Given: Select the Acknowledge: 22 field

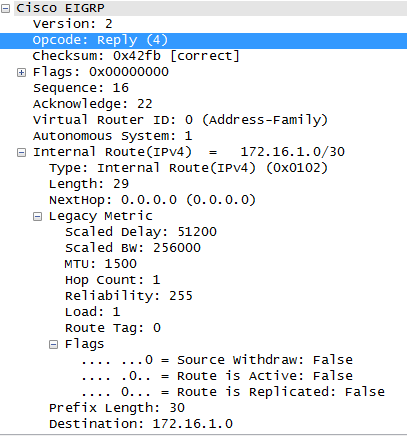Looking at the screenshot, I should pyautogui.click(x=93, y=104).
